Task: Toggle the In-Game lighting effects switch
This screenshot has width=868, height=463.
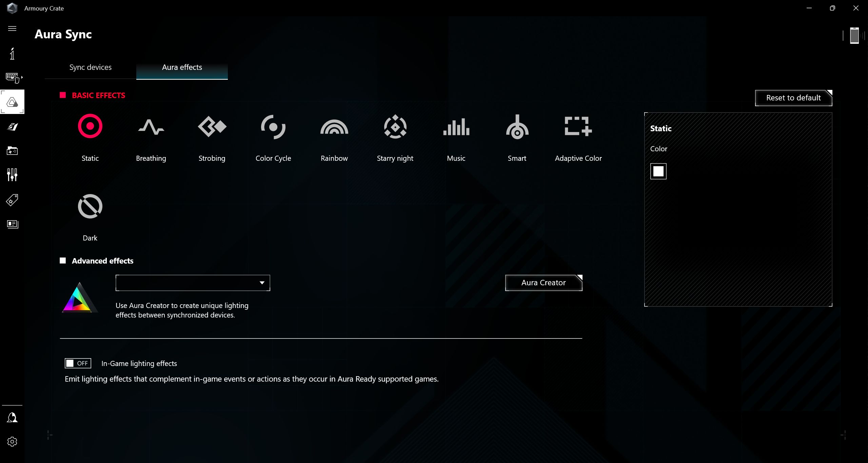Action: (x=78, y=363)
